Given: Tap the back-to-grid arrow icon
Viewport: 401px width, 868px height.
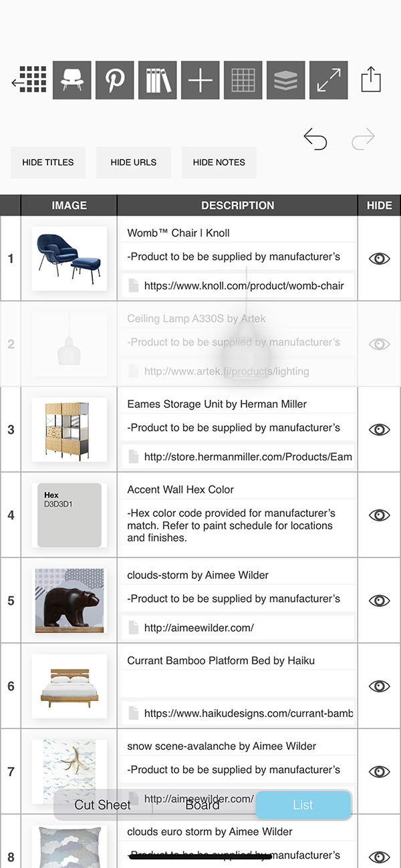Looking at the screenshot, I should (29, 80).
